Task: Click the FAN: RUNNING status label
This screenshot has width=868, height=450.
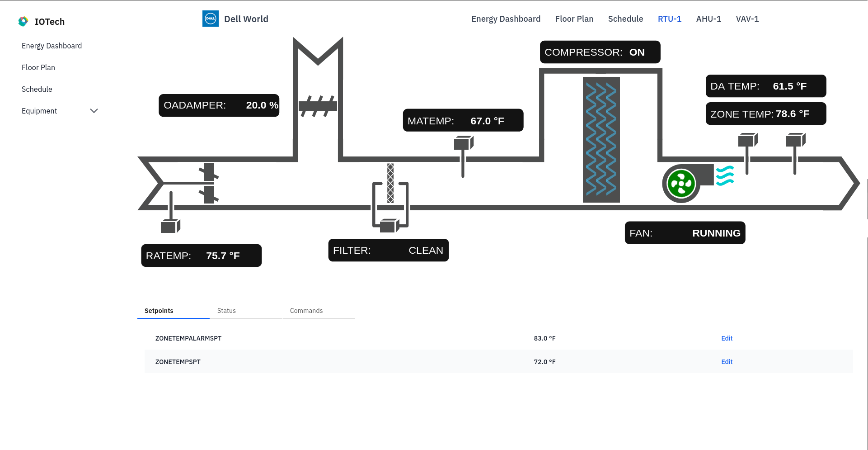Action: click(x=685, y=233)
